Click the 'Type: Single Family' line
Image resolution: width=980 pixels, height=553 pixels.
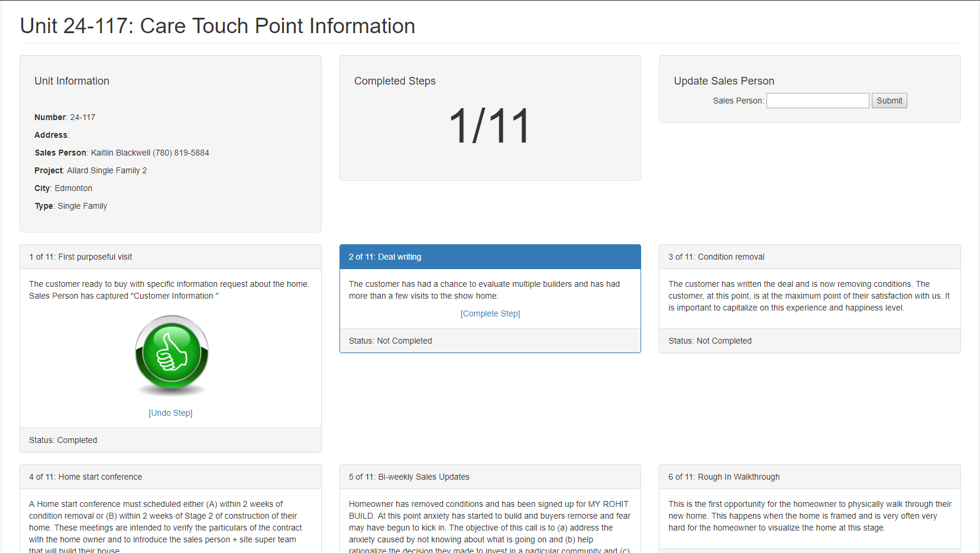tap(71, 206)
